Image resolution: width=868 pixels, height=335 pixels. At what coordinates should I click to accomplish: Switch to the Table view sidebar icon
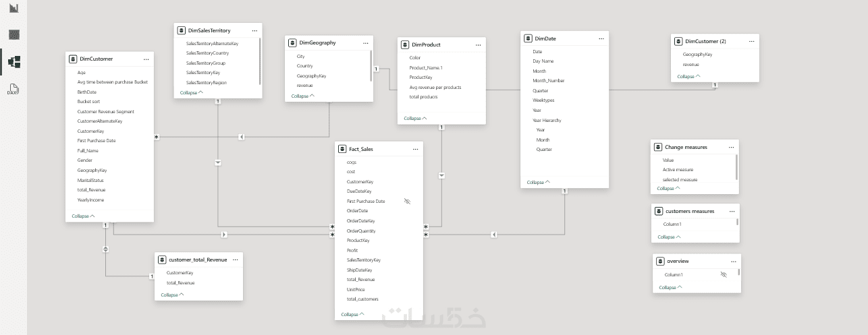[13, 34]
